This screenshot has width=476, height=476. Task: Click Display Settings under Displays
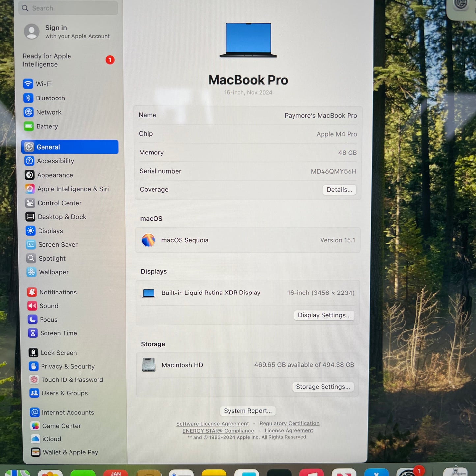[x=324, y=315]
